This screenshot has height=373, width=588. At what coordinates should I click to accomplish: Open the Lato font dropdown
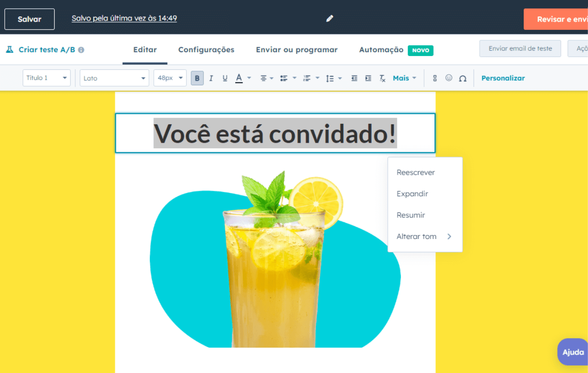pyautogui.click(x=114, y=78)
